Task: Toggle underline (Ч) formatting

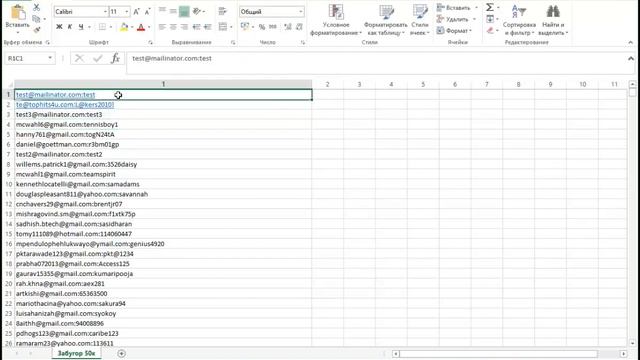Action: (81, 27)
